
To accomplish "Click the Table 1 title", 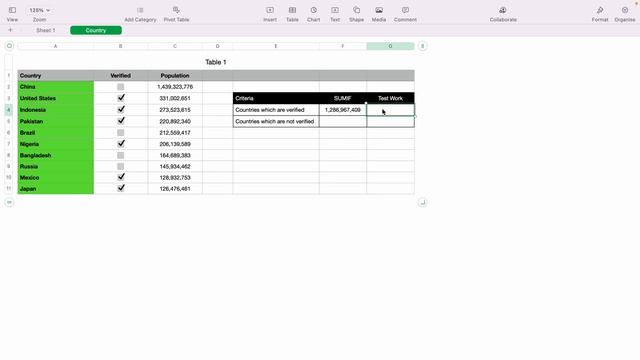I will (x=216, y=62).
